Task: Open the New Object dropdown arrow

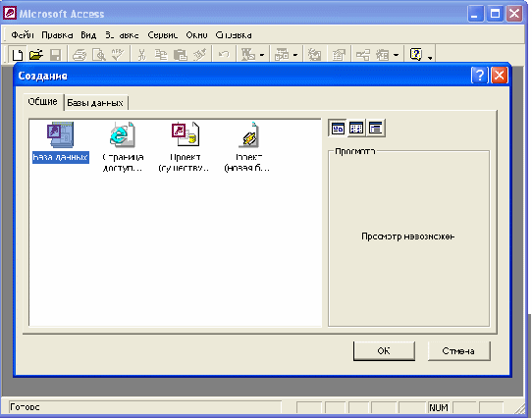Action: tap(396, 55)
